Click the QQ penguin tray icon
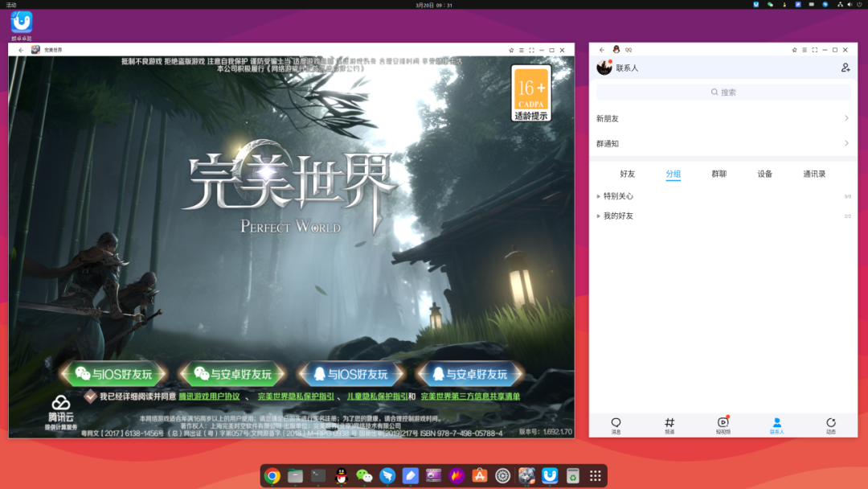Image resolution: width=868 pixels, height=489 pixels. pos(784,5)
